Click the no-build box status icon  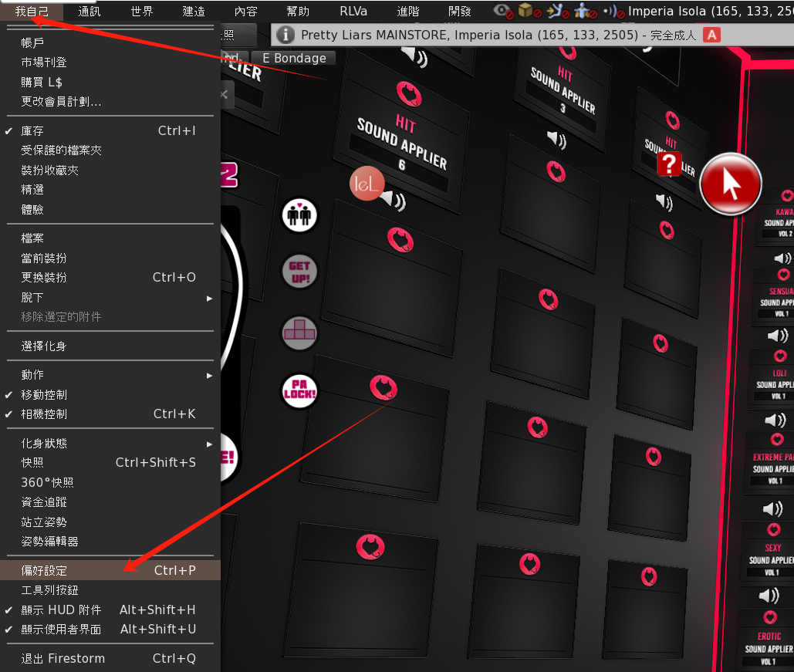tap(526, 11)
